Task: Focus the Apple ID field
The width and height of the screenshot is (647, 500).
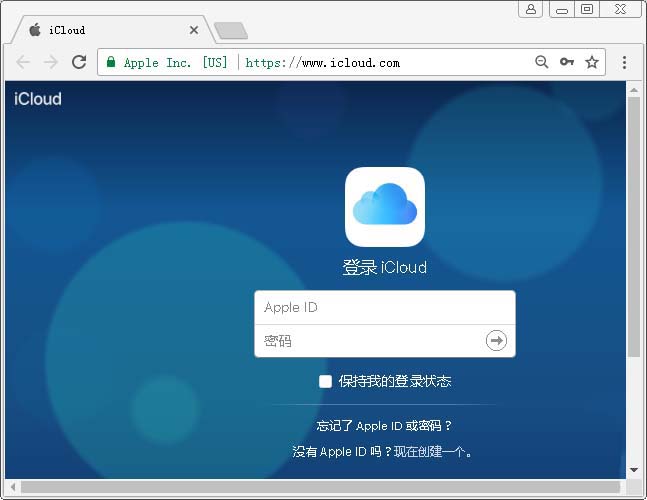Action: pyautogui.click(x=385, y=307)
